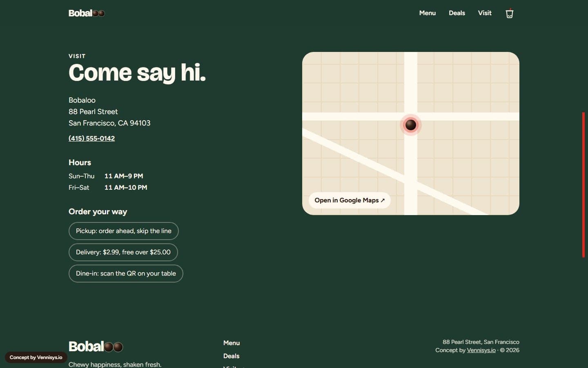Select the Delivery $2.99 option pill
This screenshot has height=368, width=588.
click(123, 252)
